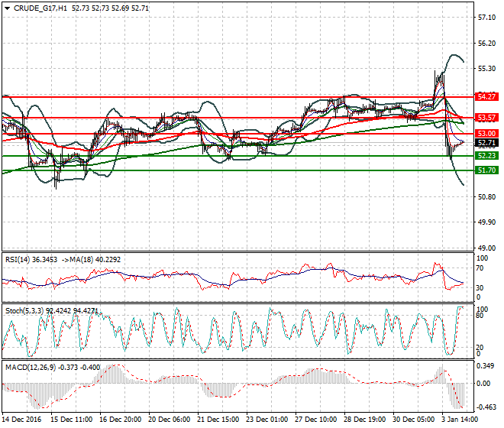
Task: Click the 49.90 price axis value
Action: [x=486, y=222]
